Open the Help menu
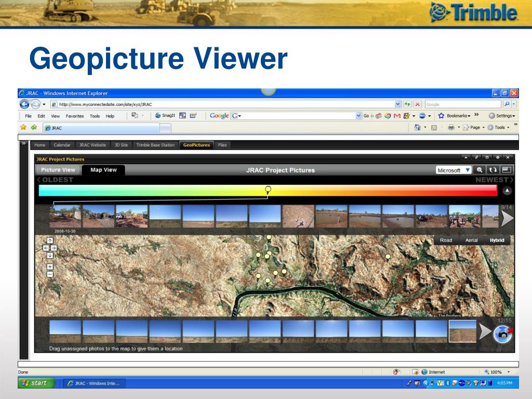 click(110, 116)
